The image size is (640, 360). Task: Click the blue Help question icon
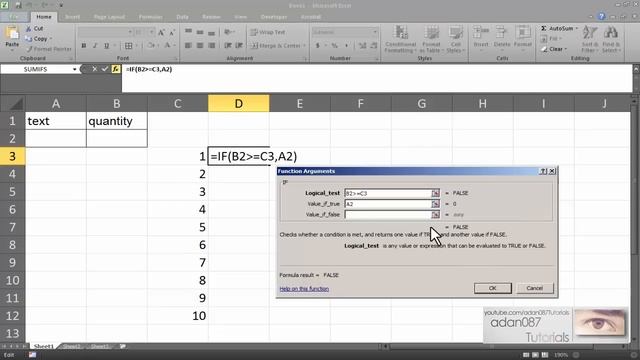(x=601, y=16)
